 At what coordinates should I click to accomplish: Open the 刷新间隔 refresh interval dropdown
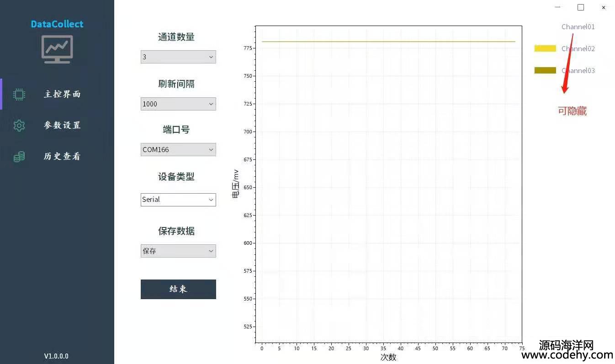[x=178, y=104]
